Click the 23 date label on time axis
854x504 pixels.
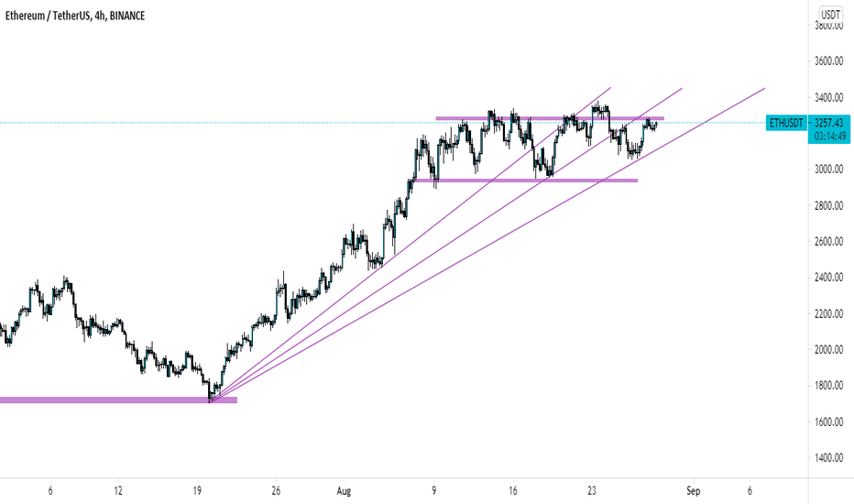click(x=592, y=491)
